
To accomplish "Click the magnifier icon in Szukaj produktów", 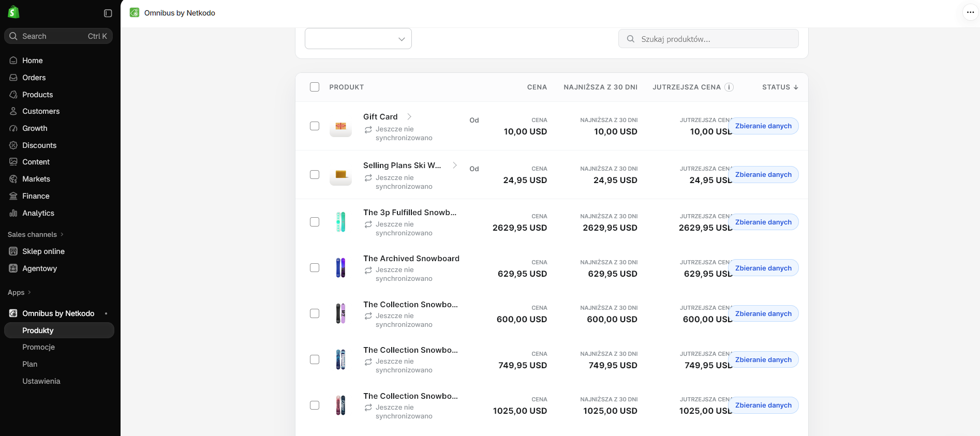I will (x=631, y=39).
